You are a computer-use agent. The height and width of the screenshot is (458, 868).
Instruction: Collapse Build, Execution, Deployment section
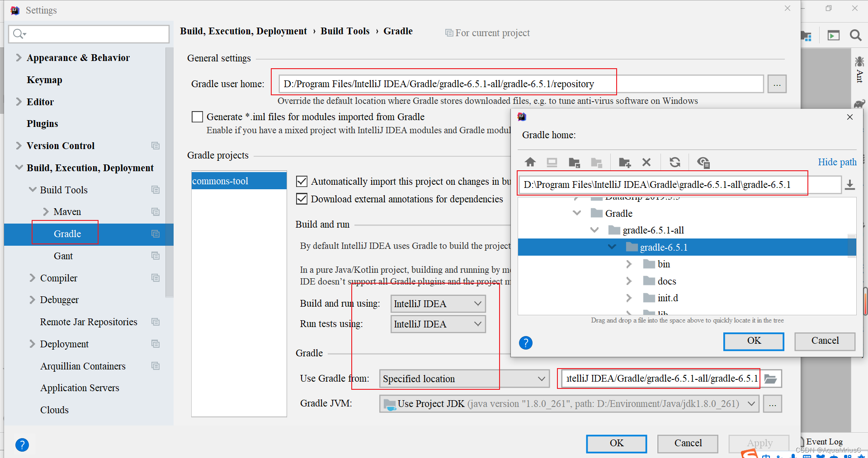tap(19, 168)
